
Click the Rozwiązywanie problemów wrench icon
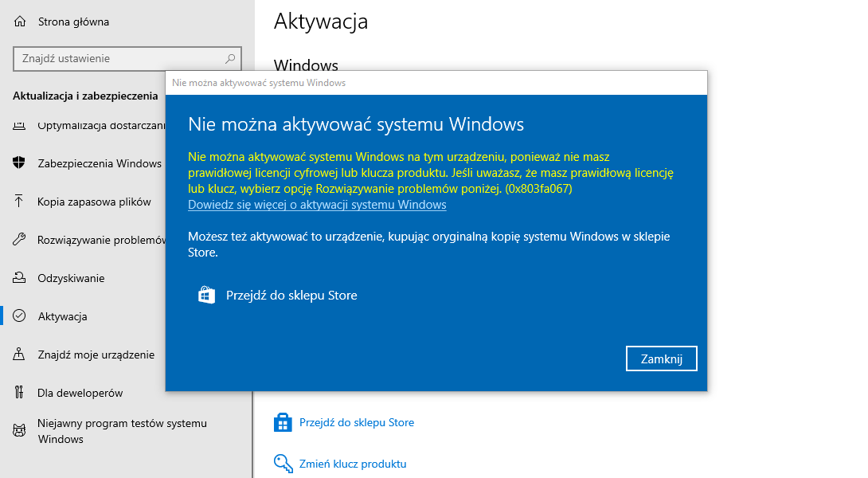point(18,239)
